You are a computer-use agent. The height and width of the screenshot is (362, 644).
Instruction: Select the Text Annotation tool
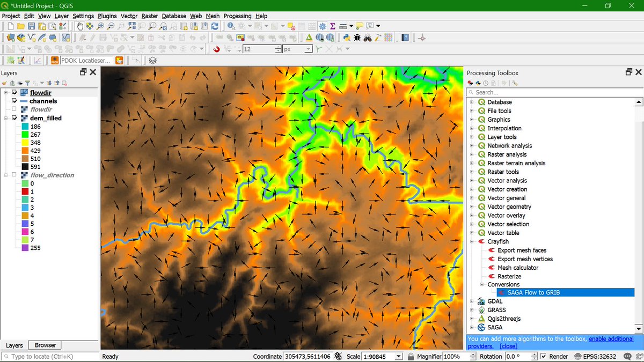tap(371, 26)
